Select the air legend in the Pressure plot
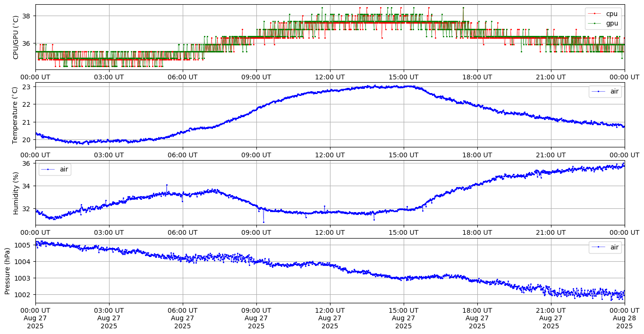The height and width of the screenshot is (334, 644). click(x=605, y=247)
